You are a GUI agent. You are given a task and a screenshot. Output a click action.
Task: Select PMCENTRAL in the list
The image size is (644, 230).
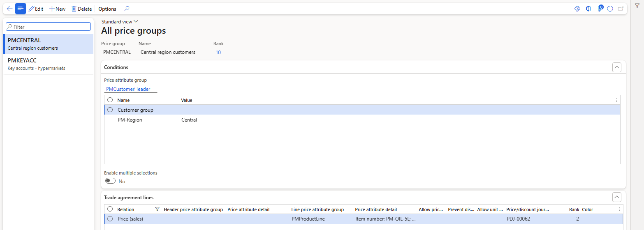point(48,44)
